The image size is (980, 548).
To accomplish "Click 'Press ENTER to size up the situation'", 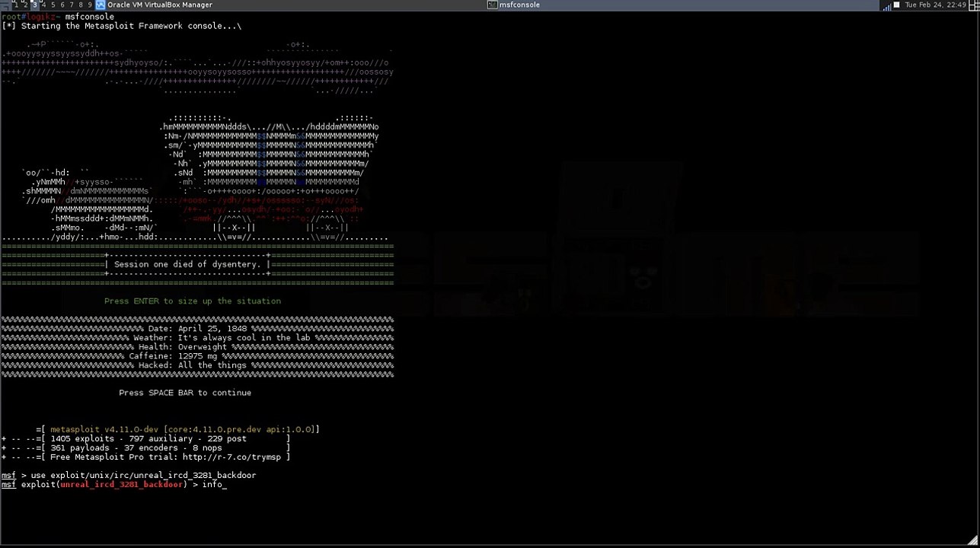I will 193,301.
